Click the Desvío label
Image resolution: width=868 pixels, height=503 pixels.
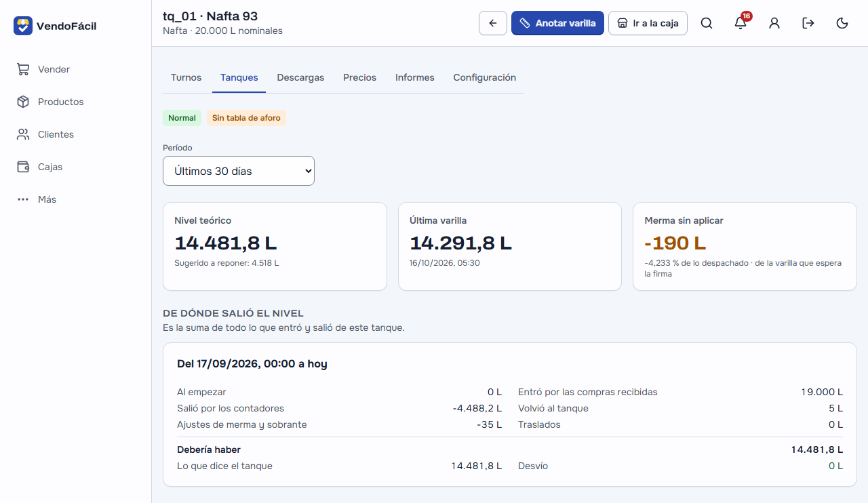tap(533, 466)
